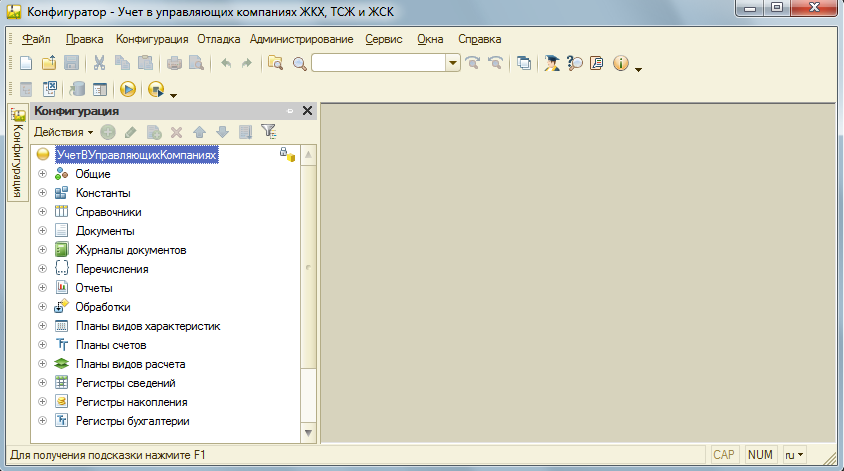
Task: Toggle the pin on Конфигурация panel
Action: (289, 111)
